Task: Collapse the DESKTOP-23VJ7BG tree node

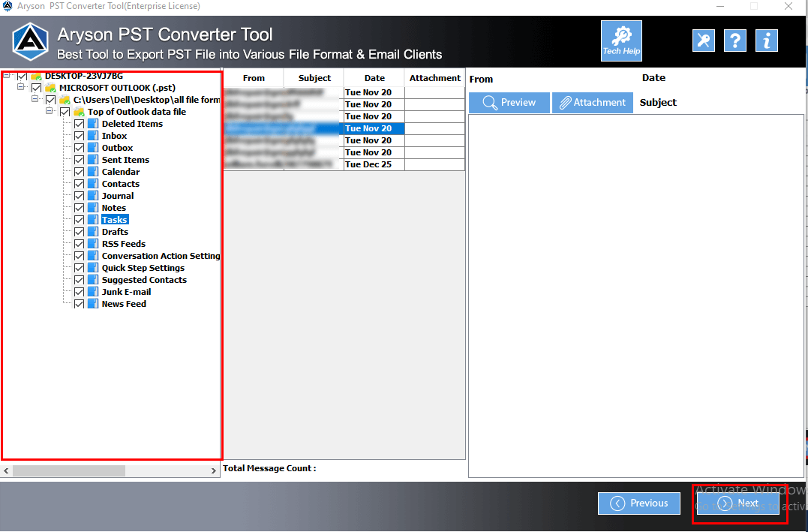Action: [x=6, y=76]
